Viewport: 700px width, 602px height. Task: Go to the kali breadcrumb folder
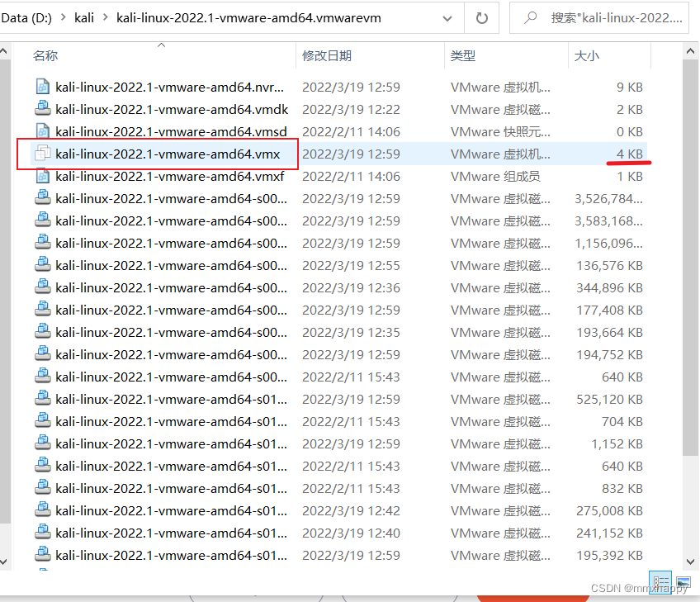(84, 18)
